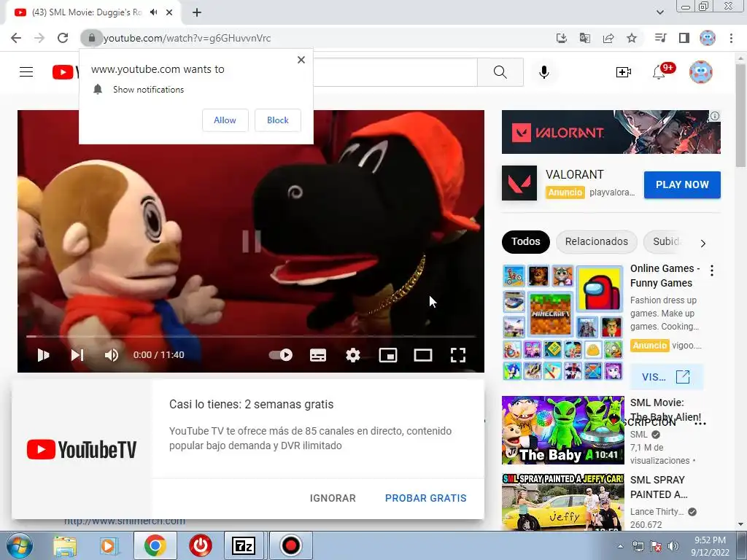The height and width of the screenshot is (560, 747).
Task: View site info via lock icon
Action: point(92,38)
